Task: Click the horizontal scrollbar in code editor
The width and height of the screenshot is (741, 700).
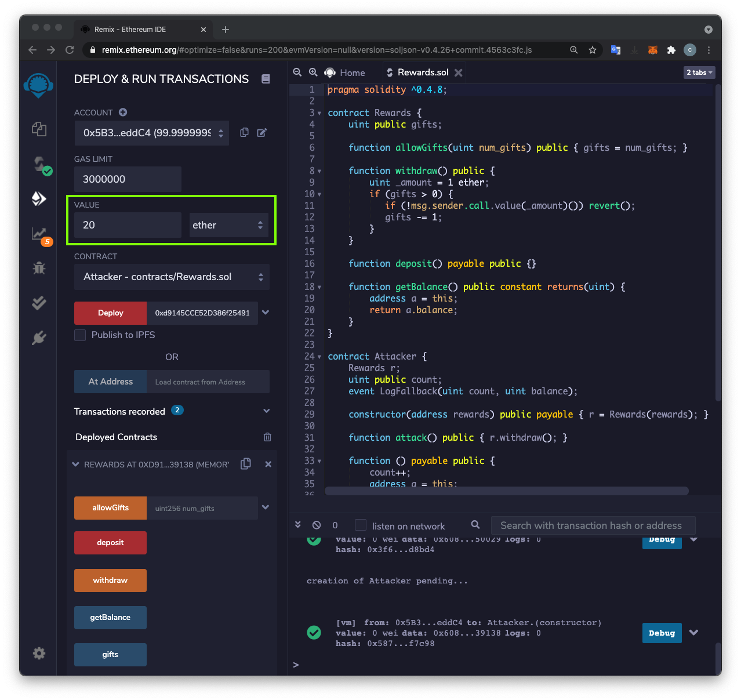Action: (507, 491)
